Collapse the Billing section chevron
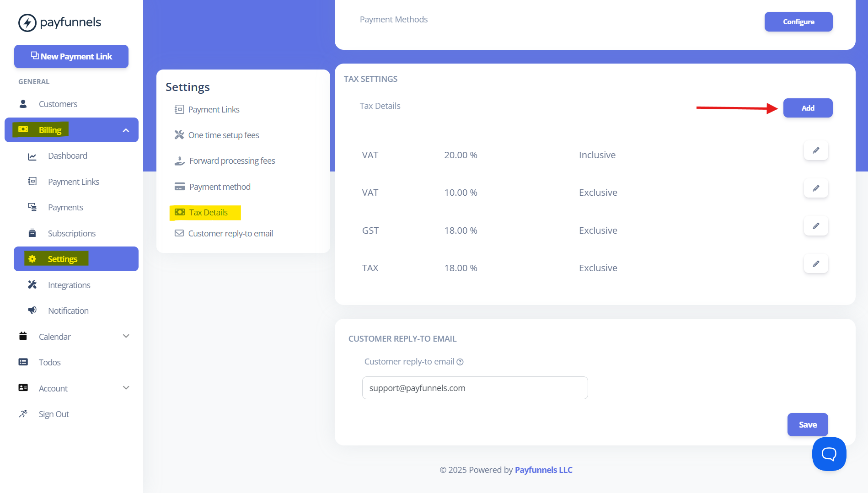The image size is (868, 493). pos(126,130)
